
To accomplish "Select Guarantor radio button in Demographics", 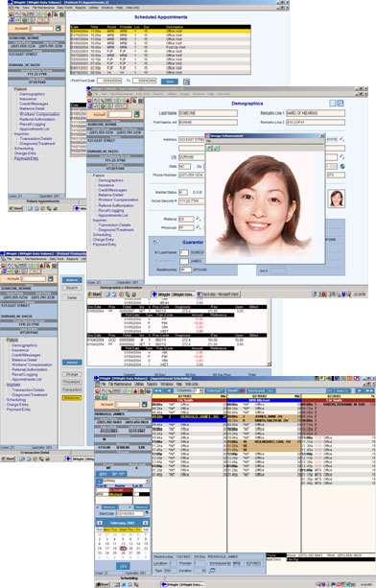I will click(154, 243).
